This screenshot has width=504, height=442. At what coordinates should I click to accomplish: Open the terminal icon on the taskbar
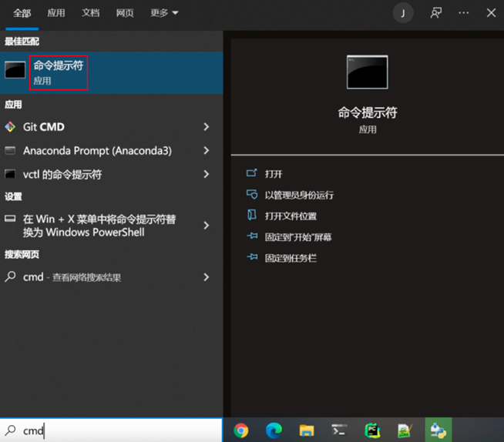339,430
